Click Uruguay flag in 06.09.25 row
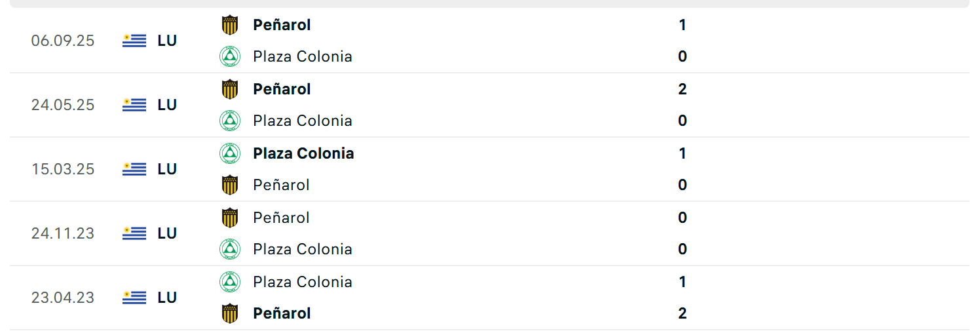Viewport: 980px width, 333px height. (134, 41)
